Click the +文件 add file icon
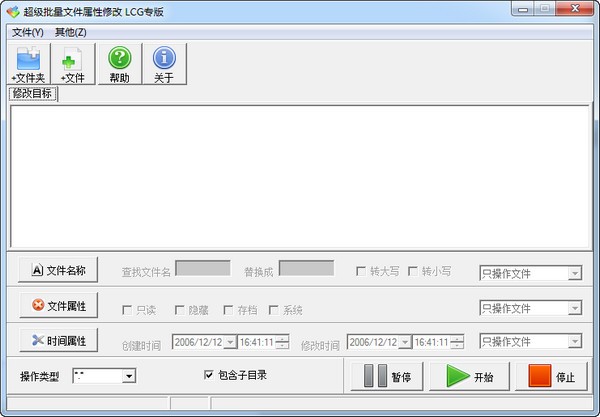This screenshot has width=600, height=417. pos(73,64)
